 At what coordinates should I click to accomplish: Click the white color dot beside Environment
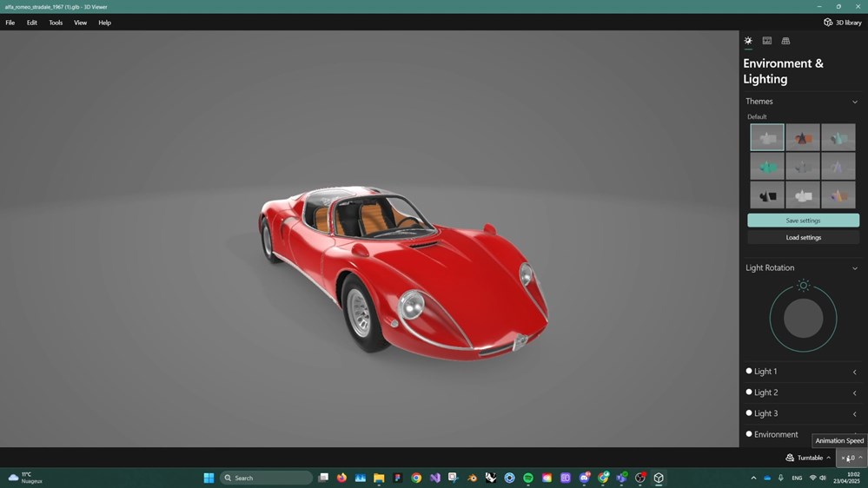coord(749,434)
